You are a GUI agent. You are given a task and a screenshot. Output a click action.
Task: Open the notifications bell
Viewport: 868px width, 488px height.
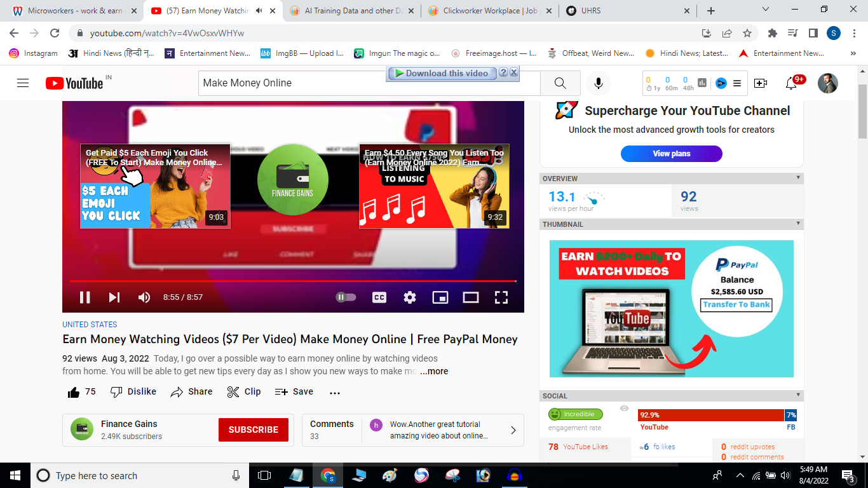pyautogui.click(x=791, y=83)
